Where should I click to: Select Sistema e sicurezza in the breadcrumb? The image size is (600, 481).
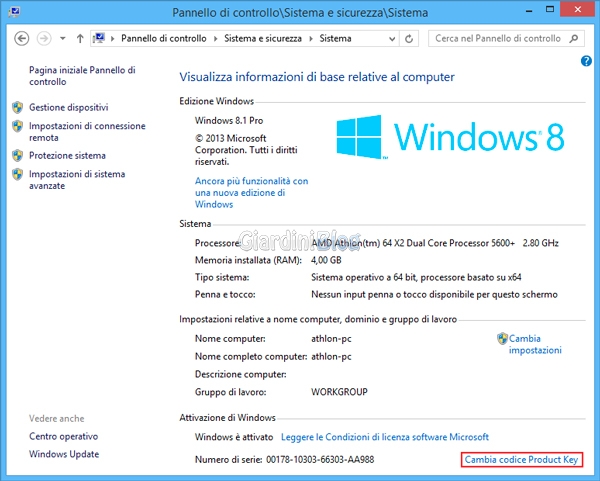click(262, 39)
